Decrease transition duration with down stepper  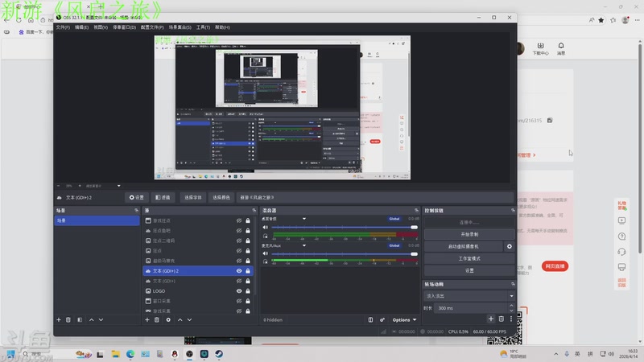(511, 311)
